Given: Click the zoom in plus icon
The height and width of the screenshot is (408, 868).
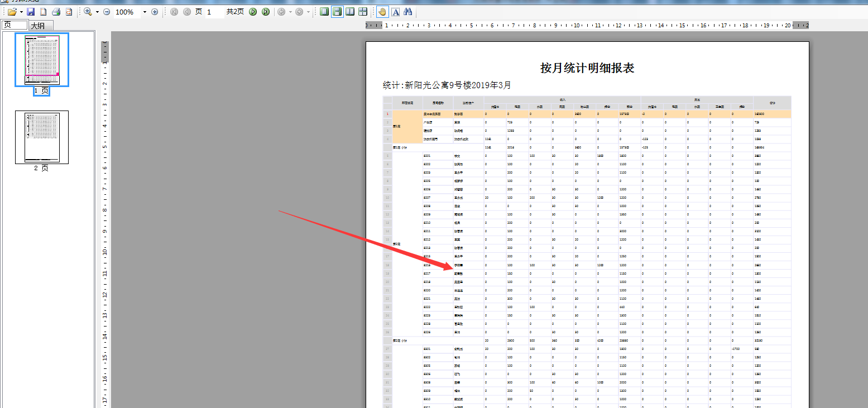Looking at the screenshot, I should [x=155, y=12].
